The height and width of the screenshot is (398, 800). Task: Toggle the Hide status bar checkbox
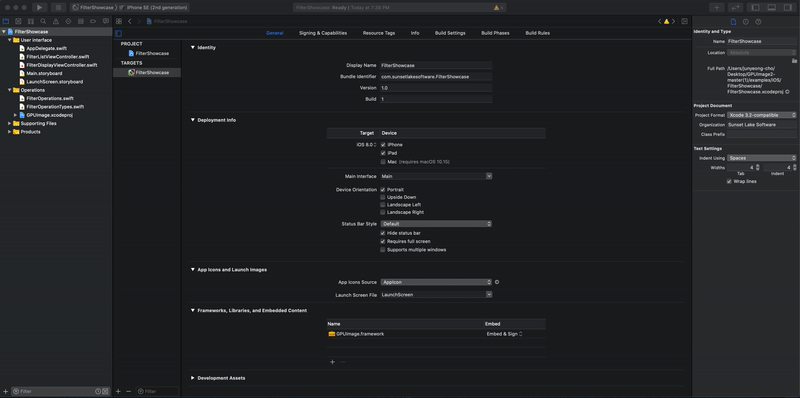pyautogui.click(x=383, y=233)
